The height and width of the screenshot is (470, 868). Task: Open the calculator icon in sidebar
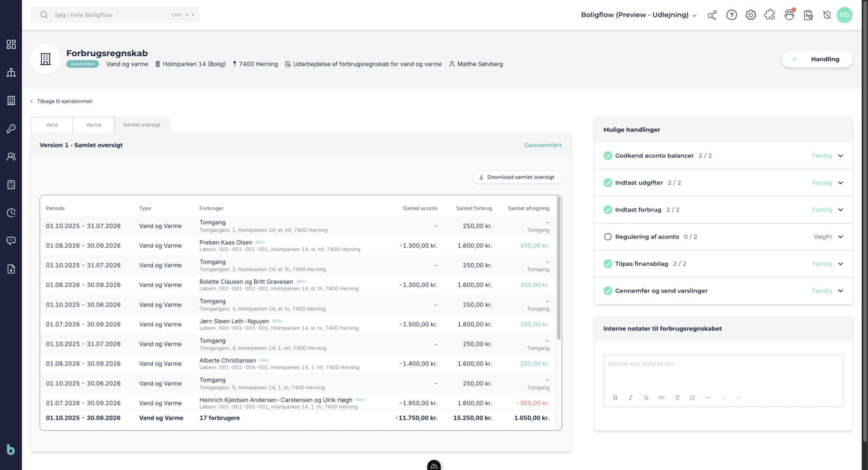(11, 185)
